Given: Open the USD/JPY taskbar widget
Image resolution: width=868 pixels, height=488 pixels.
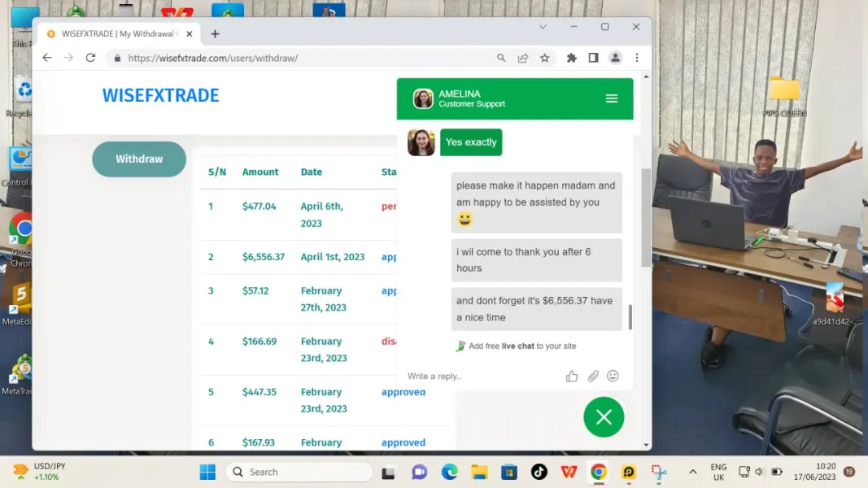Looking at the screenshot, I should (x=40, y=472).
